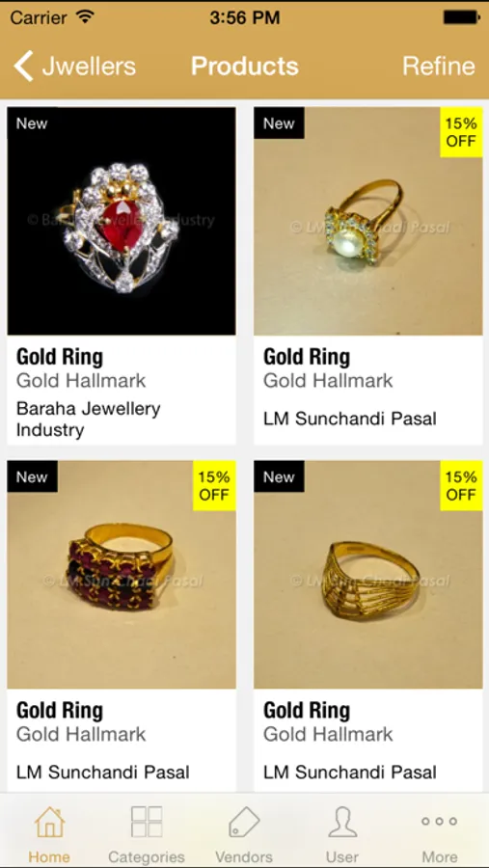Open the User profile icon
The height and width of the screenshot is (868, 489).
[342, 822]
